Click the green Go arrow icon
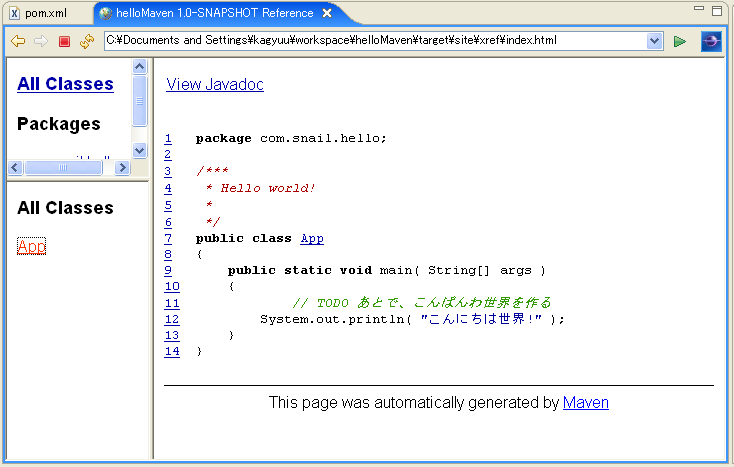734x467 pixels. pyautogui.click(x=680, y=41)
